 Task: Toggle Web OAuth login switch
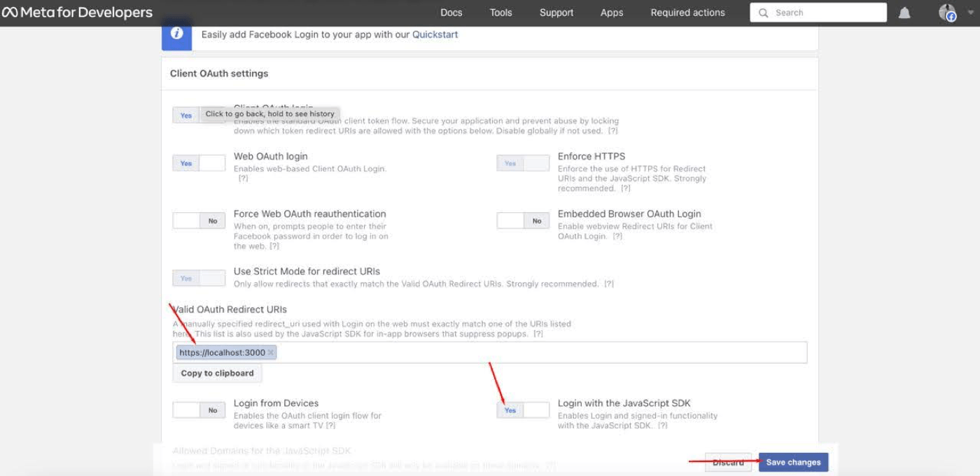[x=199, y=163]
